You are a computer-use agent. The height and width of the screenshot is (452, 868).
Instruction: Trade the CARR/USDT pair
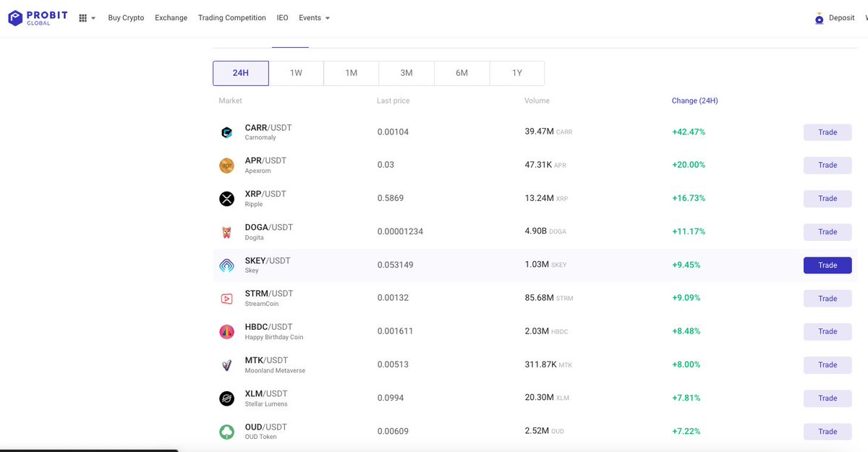827,132
